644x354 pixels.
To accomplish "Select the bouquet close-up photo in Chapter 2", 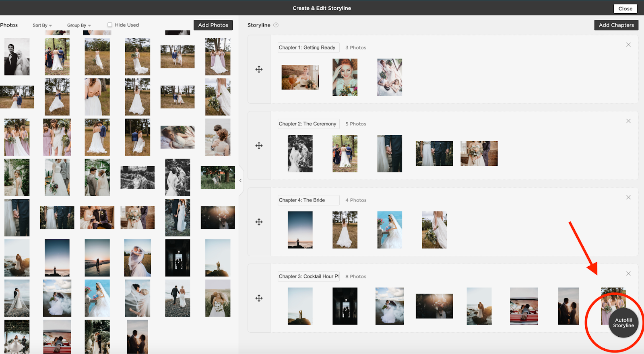I will pos(479,153).
